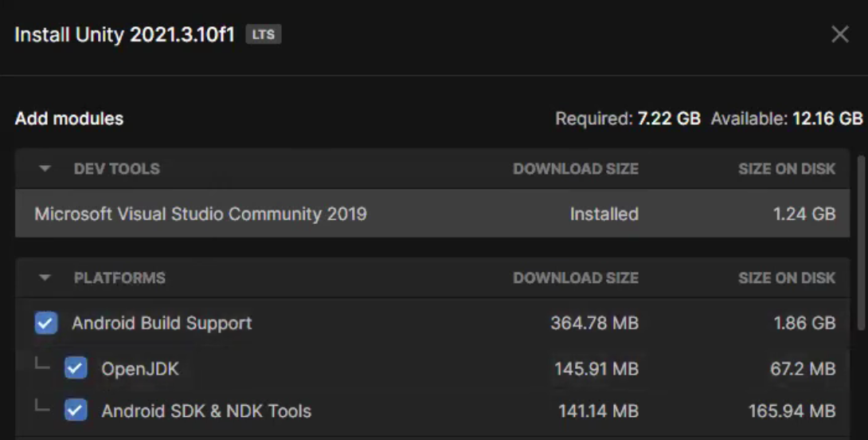868x440 pixels.
Task: Click the 364.78 MB download size
Action: [x=595, y=323]
